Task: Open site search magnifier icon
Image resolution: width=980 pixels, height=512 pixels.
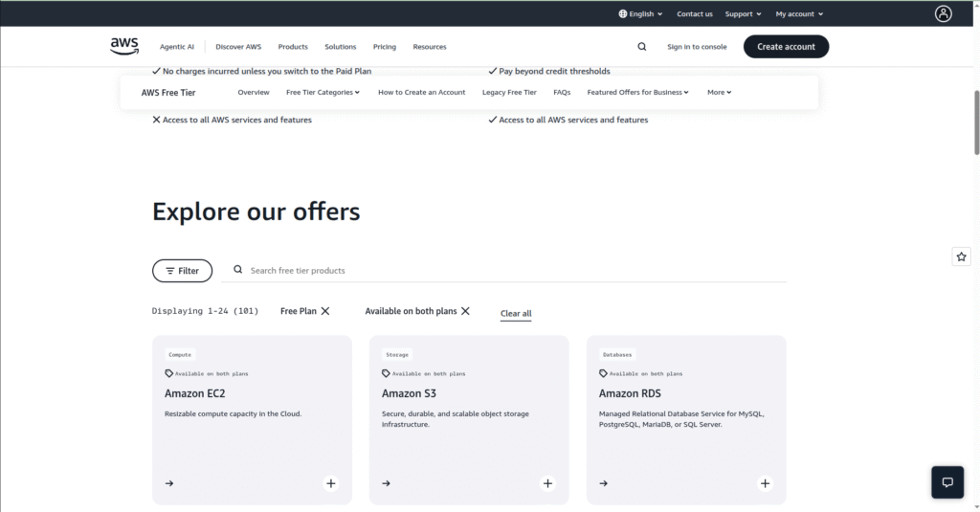Action: [x=642, y=46]
